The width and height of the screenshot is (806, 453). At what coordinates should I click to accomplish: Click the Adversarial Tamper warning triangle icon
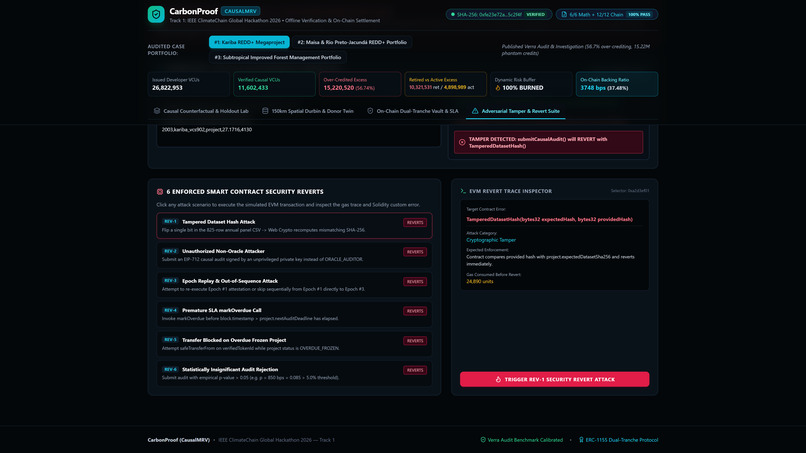pos(475,111)
